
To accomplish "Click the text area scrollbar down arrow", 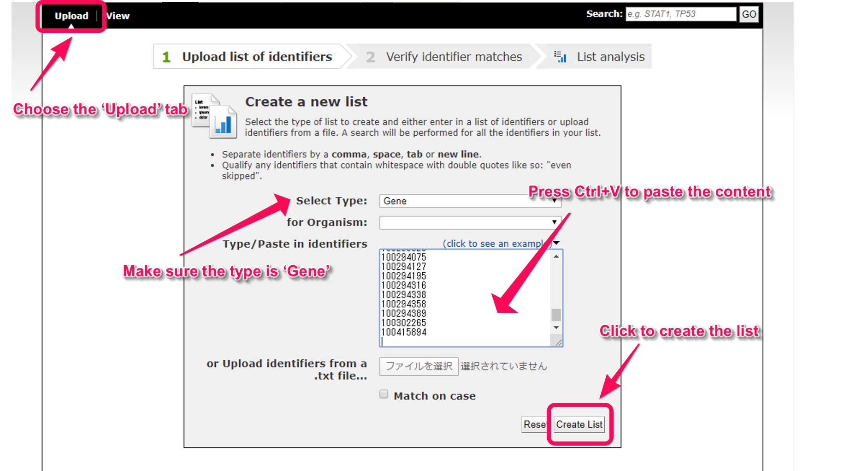I will pos(556,328).
